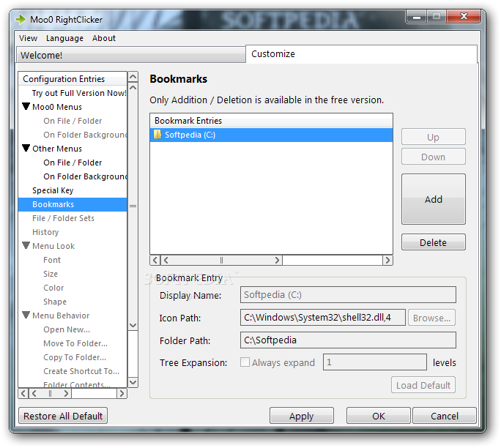Screen dimensions: 501x448
Task: Select the File / Folder Sets entry
Action: (63, 218)
